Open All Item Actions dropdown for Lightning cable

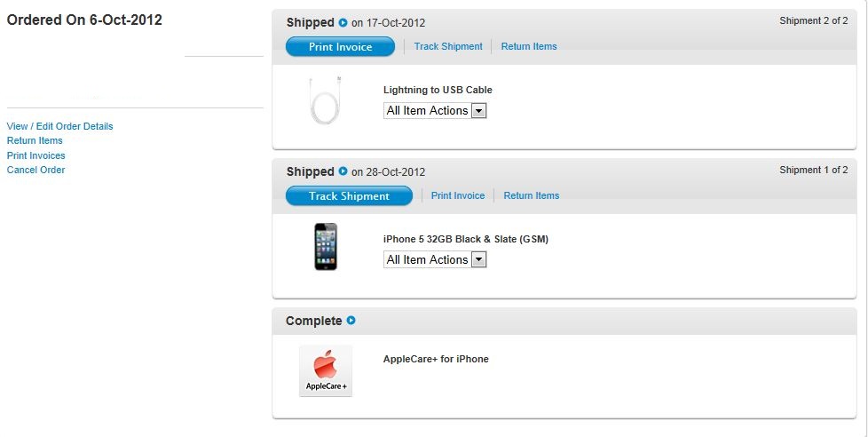pos(435,111)
